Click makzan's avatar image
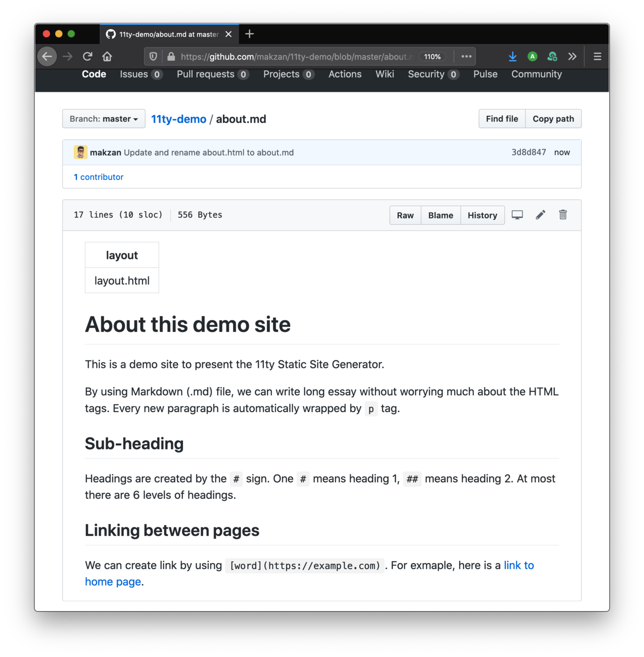This screenshot has width=644, height=657. (x=80, y=152)
